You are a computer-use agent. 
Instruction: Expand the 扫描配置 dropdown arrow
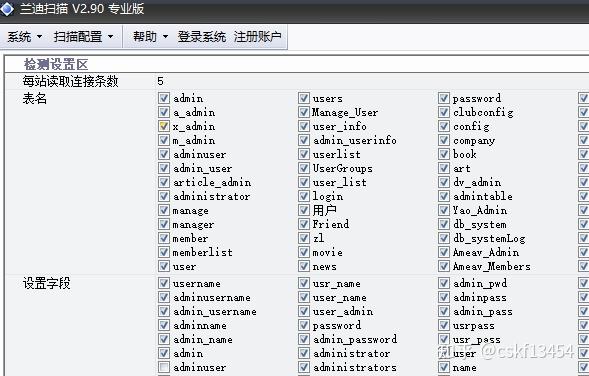pyautogui.click(x=110, y=37)
